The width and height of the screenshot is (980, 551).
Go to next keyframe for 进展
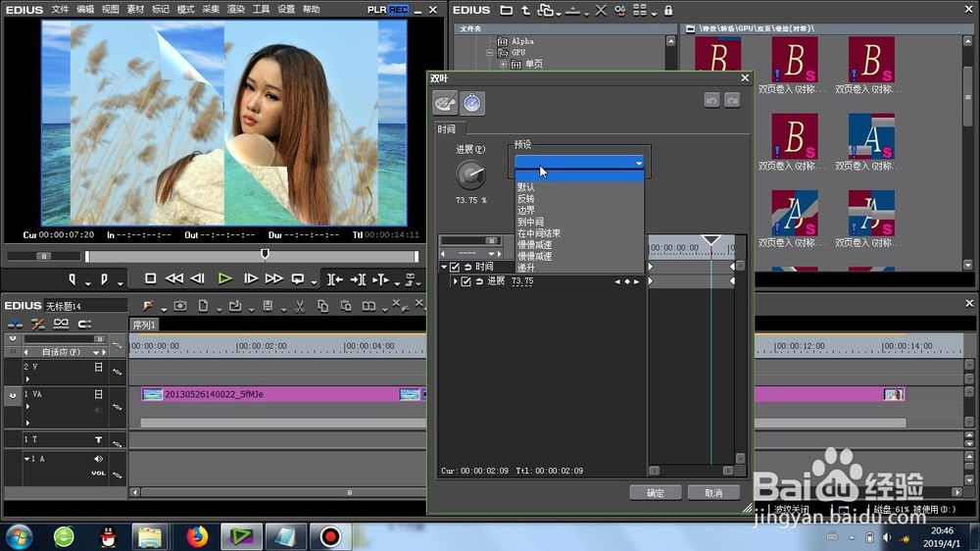[x=636, y=282]
